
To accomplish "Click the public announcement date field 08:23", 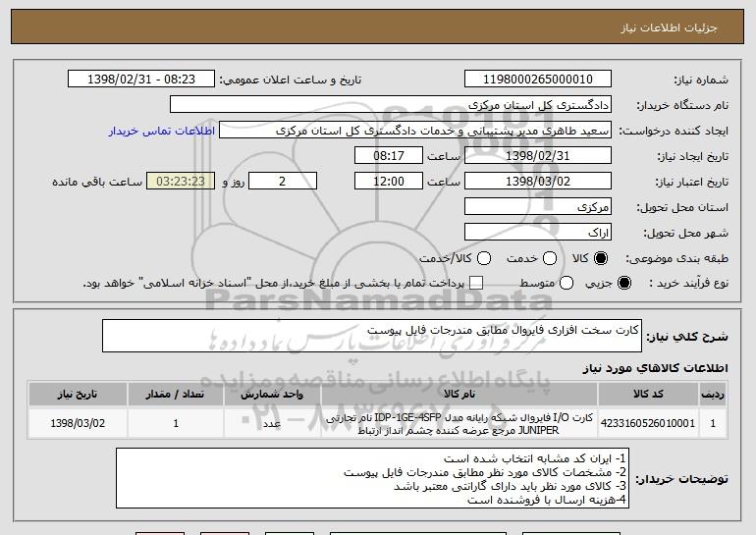I will pos(141,80).
